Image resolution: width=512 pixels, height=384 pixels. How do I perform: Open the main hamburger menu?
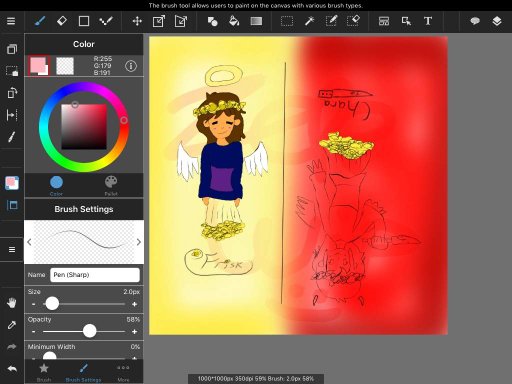coord(11,21)
